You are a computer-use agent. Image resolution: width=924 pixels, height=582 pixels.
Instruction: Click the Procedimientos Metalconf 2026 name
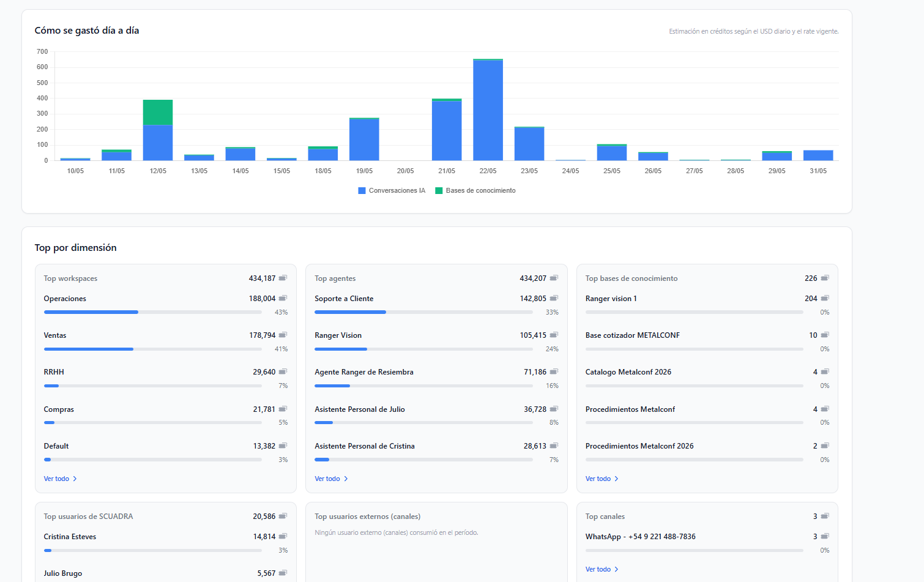(639, 446)
